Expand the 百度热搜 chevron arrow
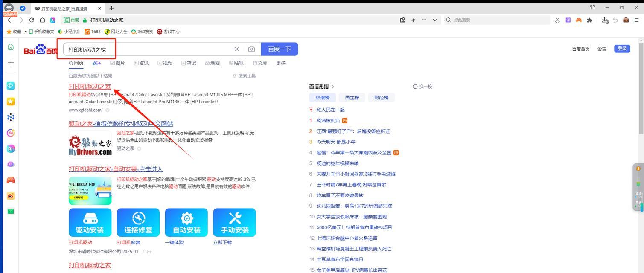This screenshot has height=273, width=644. click(333, 87)
